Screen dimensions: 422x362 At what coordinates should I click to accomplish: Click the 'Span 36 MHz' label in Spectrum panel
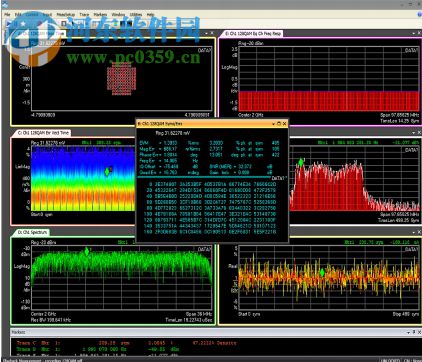click(x=199, y=314)
